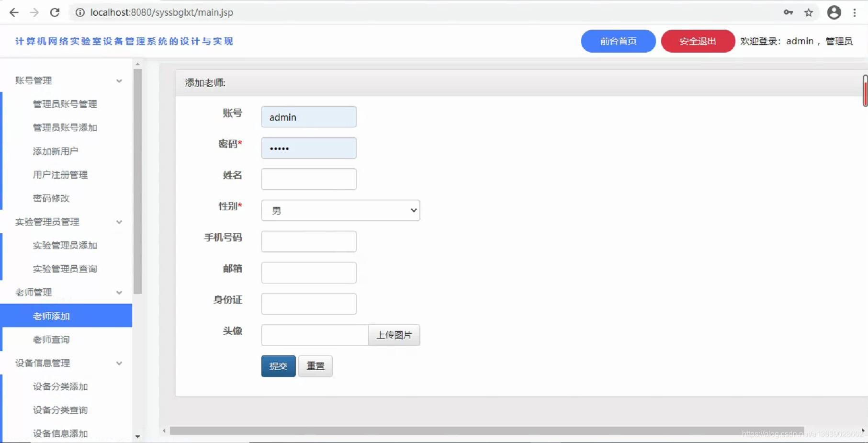868x443 pixels.
Task: Click the 账号 input containing admin
Action: click(309, 117)
